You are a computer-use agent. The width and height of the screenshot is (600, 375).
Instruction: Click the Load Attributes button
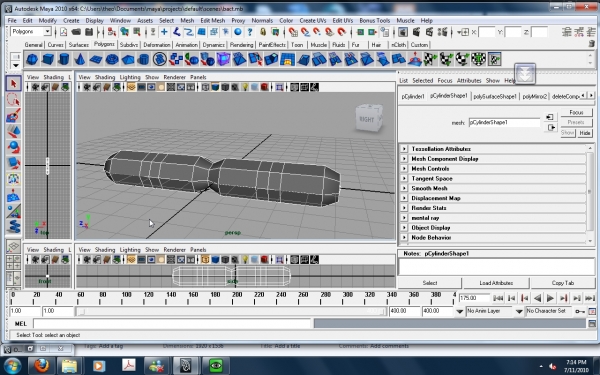click(496, 283)
